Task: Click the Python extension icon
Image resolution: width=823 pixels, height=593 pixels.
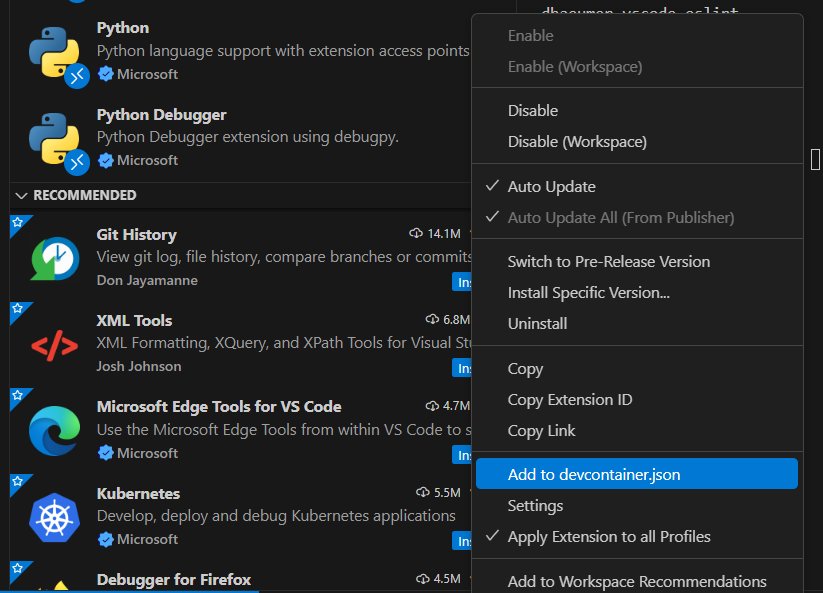Action: [54, 53]
